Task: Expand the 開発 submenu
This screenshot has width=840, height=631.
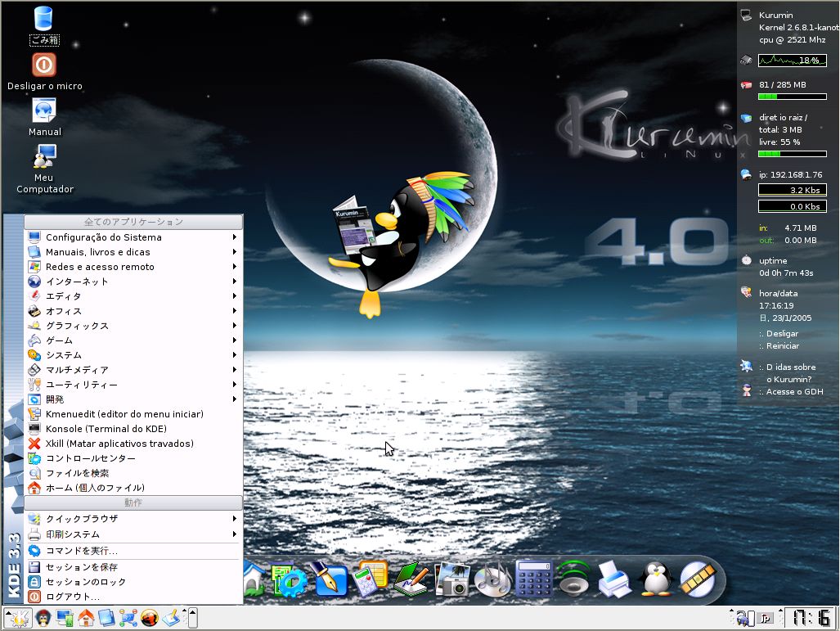Action: (x=133, y=399)
